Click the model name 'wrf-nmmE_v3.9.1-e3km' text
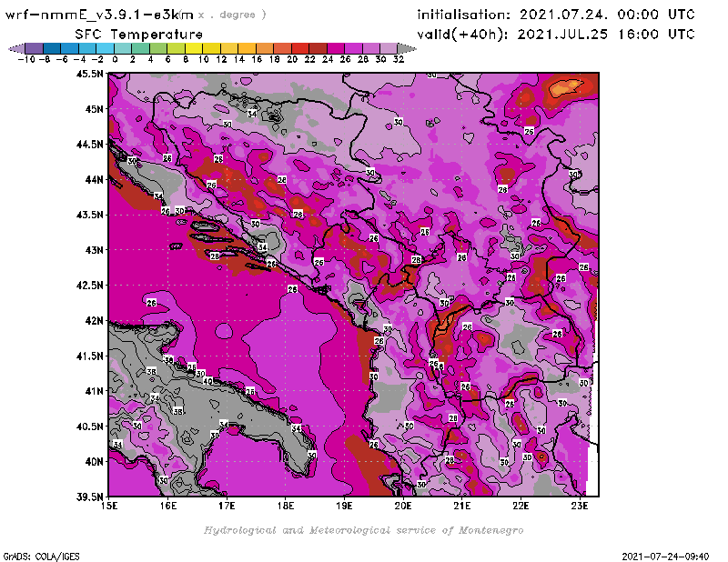 (x=99, y=15)
